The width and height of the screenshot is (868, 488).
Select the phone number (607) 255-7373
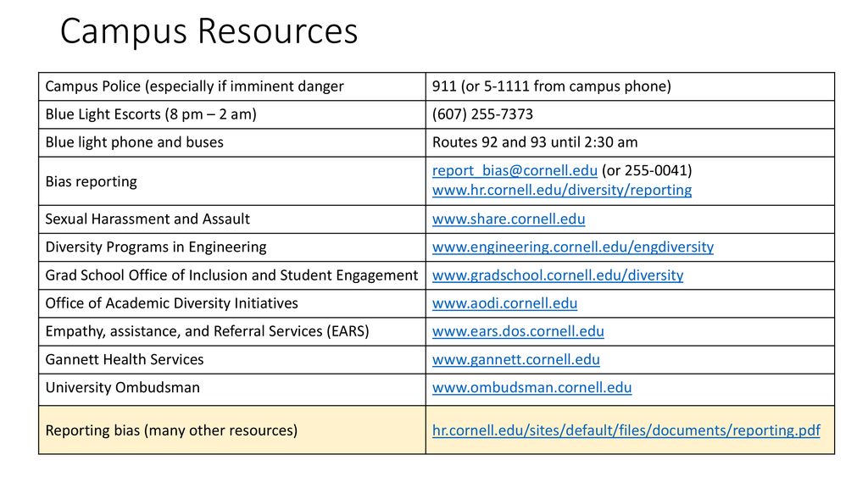coord(482,114)
